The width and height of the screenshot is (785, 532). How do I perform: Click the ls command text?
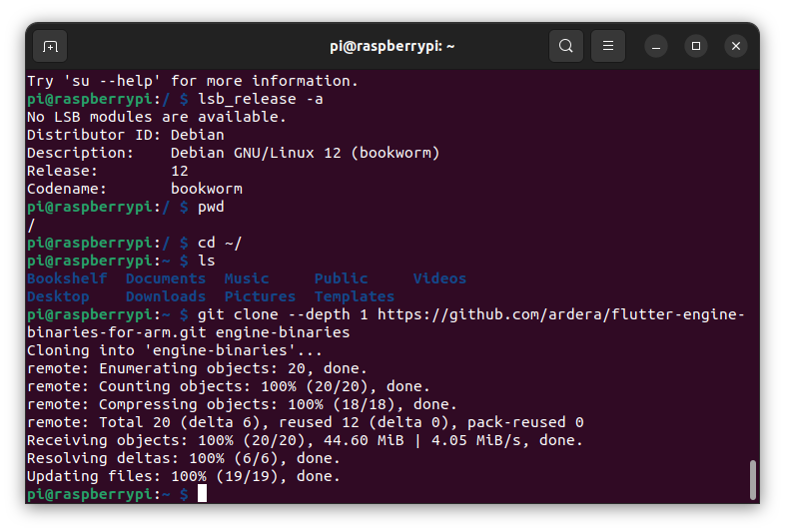(x=207, y=261)
